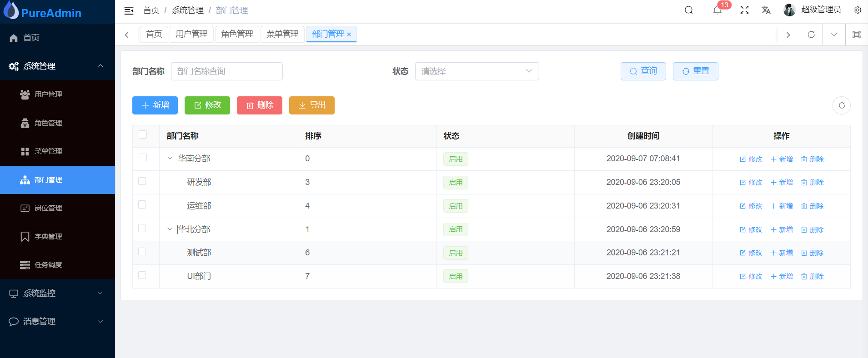Check the 测试部 row checkbox
The height and width of the screenshot is (358, 868).
click(142, 252)
